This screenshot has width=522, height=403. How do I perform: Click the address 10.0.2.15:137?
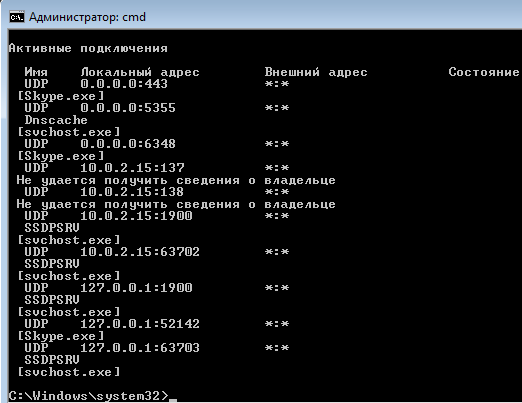(132, 168)
